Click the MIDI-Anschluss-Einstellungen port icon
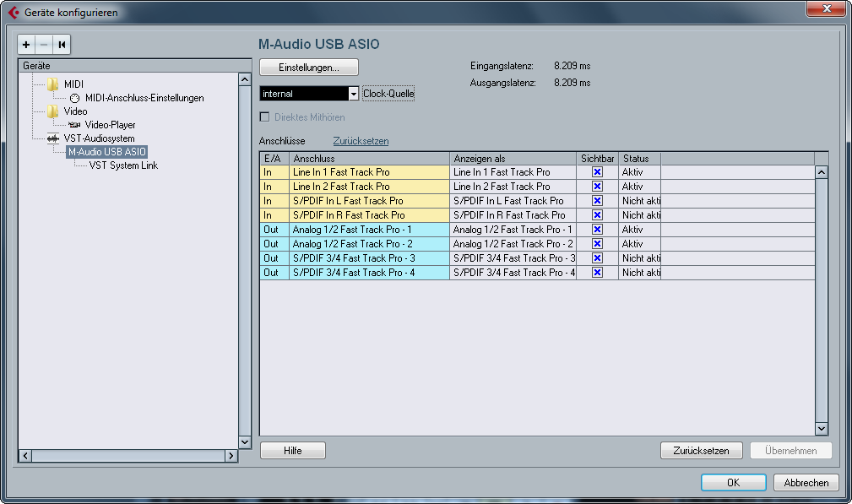The image size is (852, 504). (x=74, y=98)
